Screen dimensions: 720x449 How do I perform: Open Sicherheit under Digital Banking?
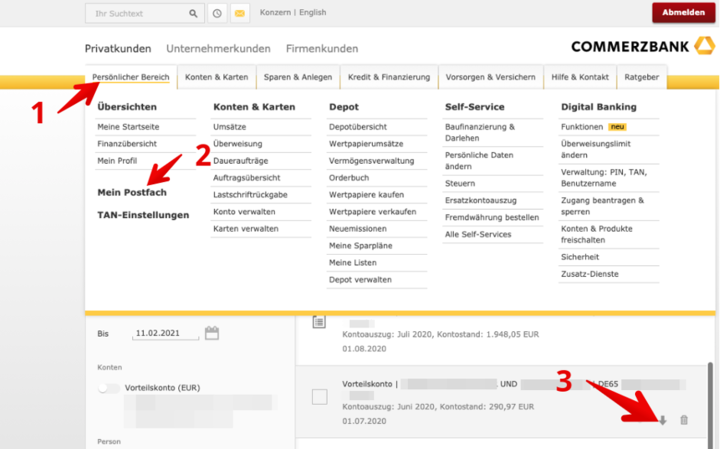580,257
